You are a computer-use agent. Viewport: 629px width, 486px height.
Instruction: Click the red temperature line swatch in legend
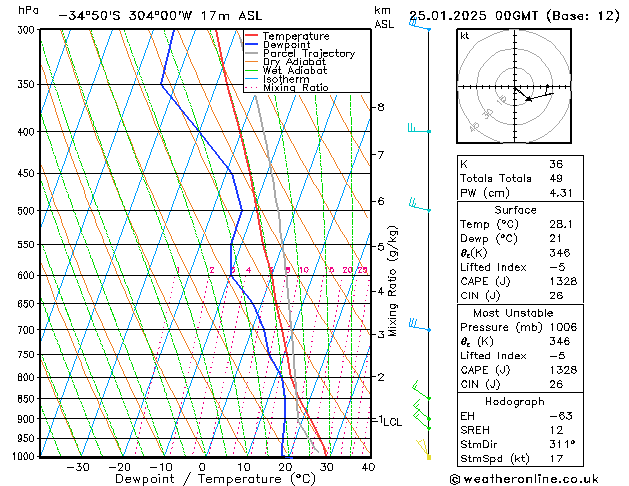(252, 36)
